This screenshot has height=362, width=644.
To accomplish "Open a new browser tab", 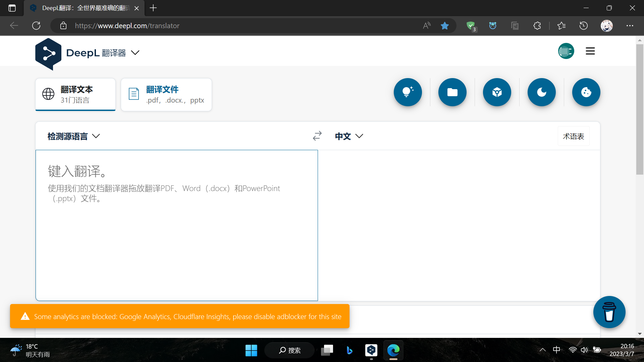I will tap(153, 8).
